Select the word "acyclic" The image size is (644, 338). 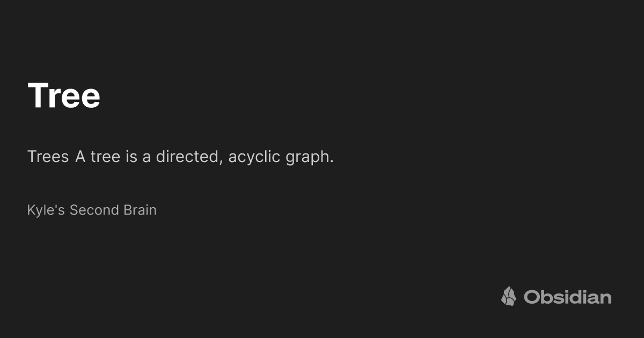pyautogui.click(x=254, y=157)
